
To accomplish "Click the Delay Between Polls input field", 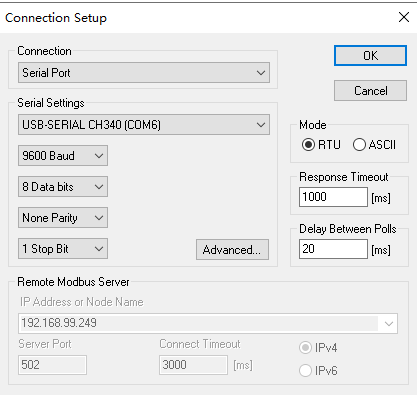I will click(333, 249).
